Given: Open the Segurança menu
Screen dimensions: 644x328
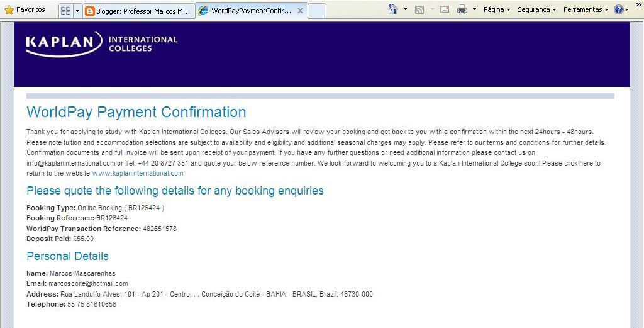Looking at the screenshot, I should pyautogui.click(x=537, y=9).
